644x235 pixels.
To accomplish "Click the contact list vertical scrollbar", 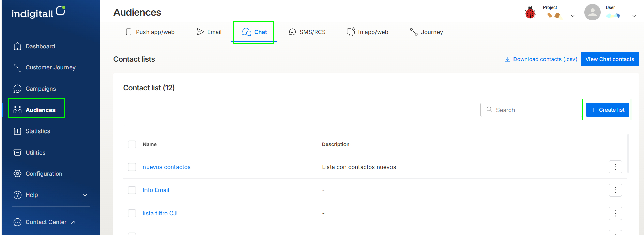I will [628, 153].
